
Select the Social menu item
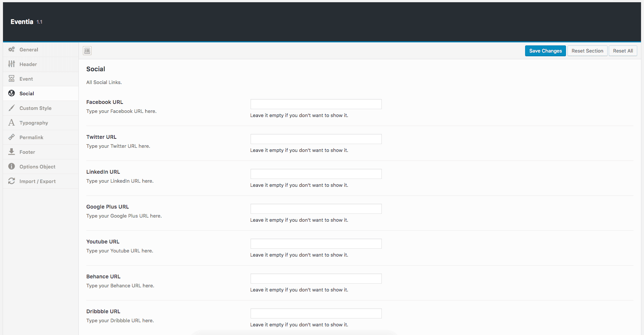coord(27,93)
